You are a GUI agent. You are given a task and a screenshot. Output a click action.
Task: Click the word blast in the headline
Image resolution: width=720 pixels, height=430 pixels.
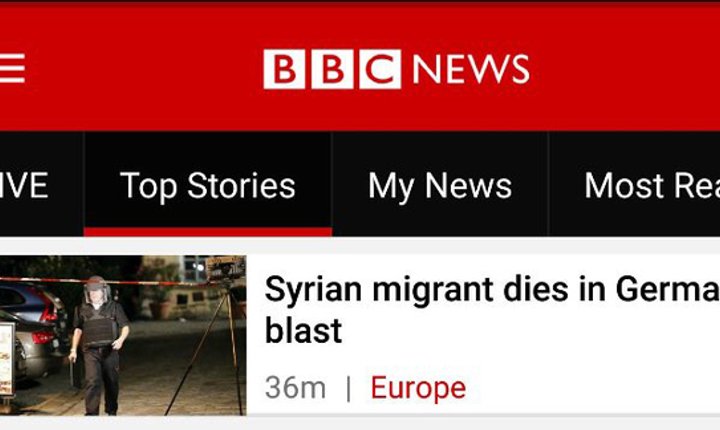304,330
